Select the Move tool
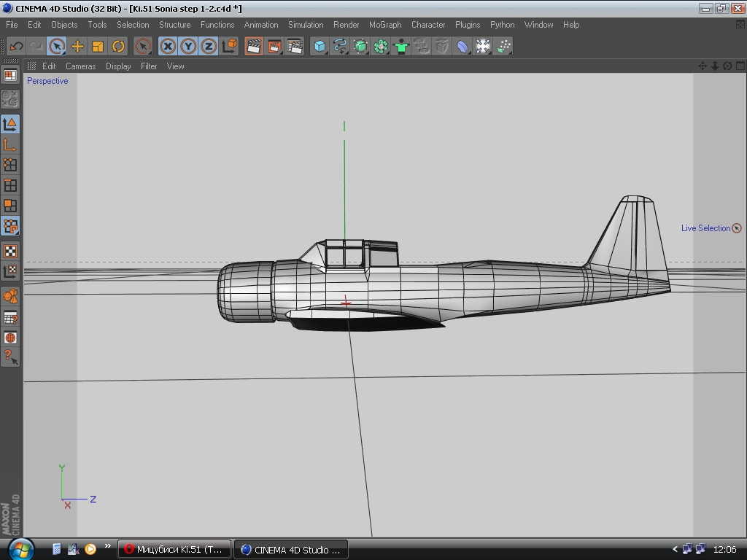747x560 pixels. (x=77, y=47)
